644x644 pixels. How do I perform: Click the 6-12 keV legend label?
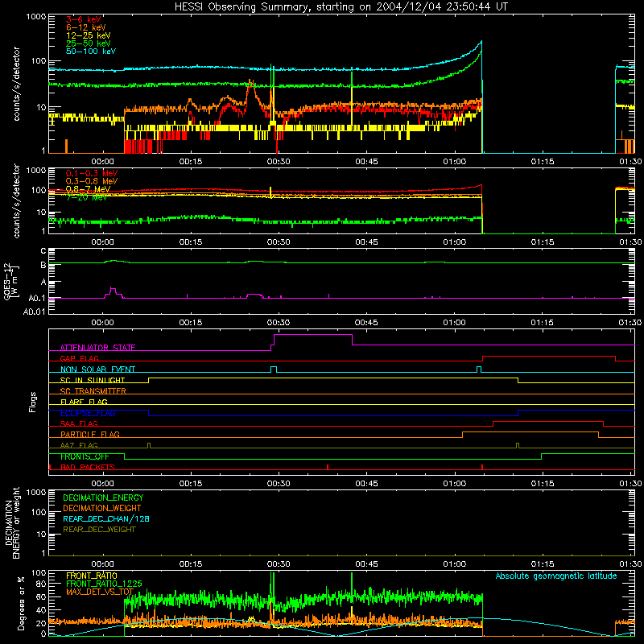(x=85, y=27)
